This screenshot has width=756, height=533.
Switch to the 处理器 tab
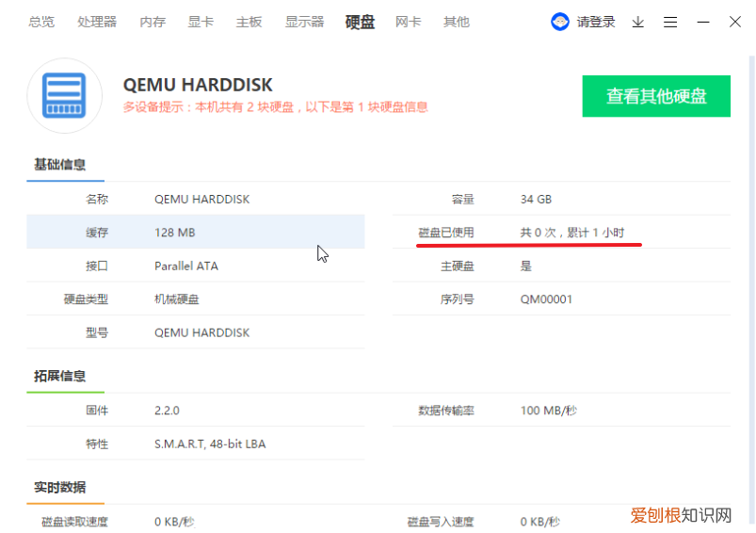coord(97,22)
